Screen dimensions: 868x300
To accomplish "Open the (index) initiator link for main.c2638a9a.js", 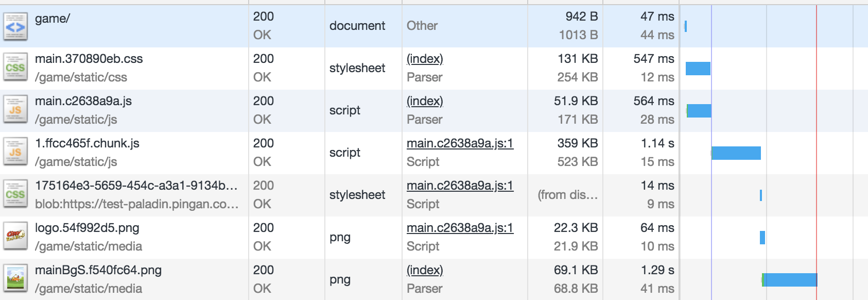I will point(425,101).
